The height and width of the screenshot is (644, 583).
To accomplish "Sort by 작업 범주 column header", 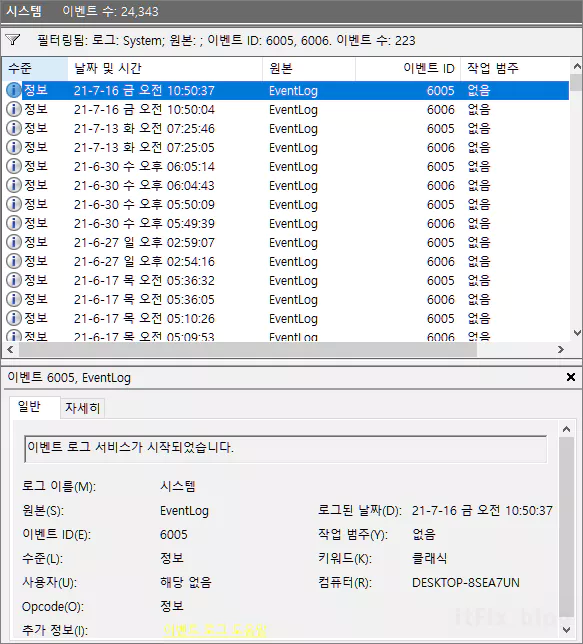I will pyautogui.click(x=515, y=68).
